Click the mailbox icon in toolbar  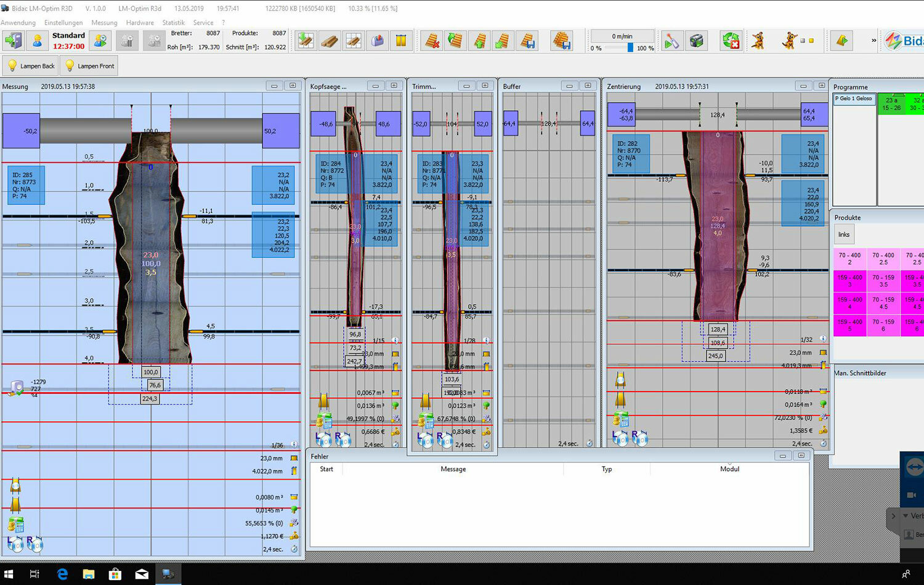378,41
